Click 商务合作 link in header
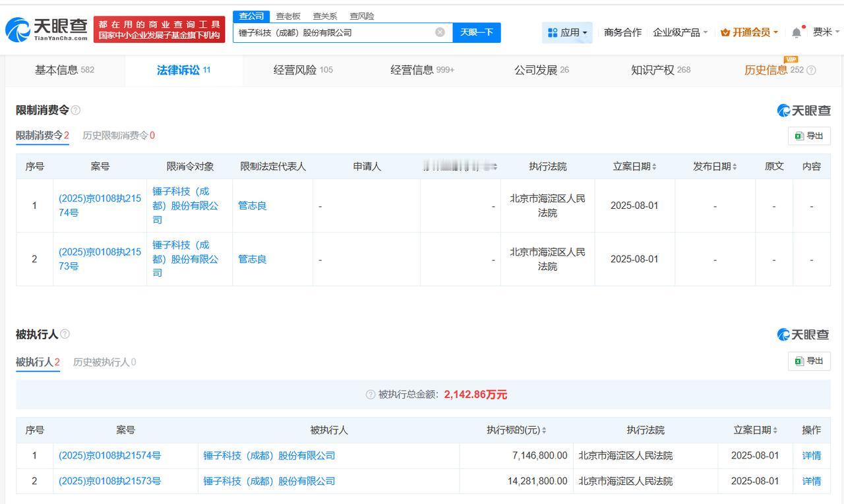844x504 pixels. tap(622, 32)
